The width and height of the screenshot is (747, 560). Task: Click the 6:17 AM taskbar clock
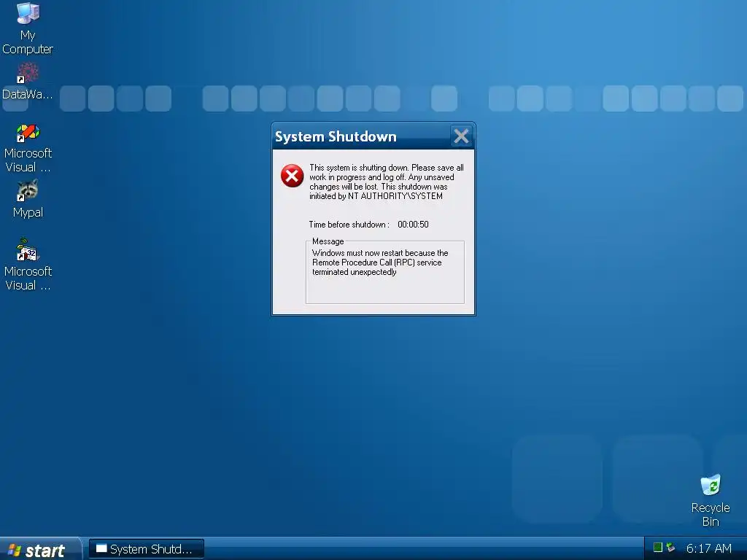click(x=708, y=548)
